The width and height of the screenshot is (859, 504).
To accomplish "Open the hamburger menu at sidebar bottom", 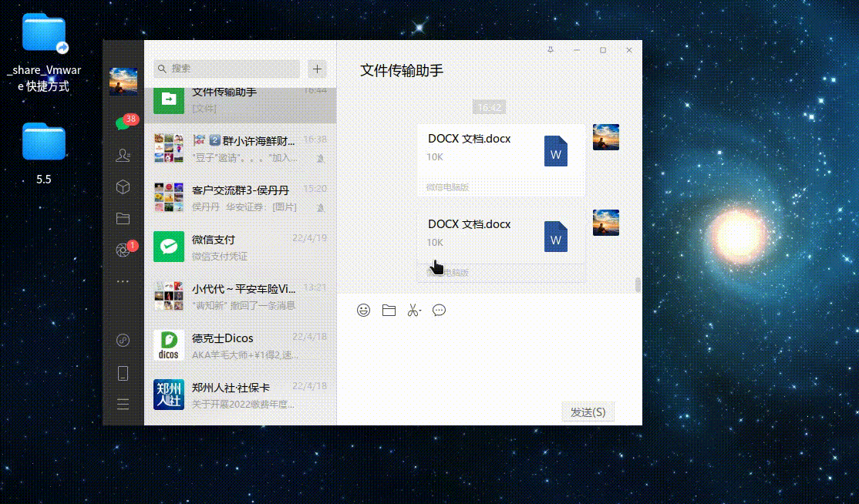I will tap(123, 404).
